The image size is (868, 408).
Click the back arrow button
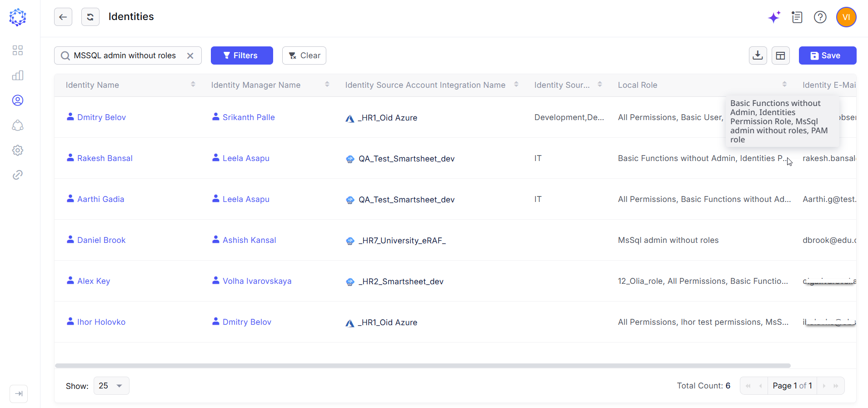click(x=63, y=17)
